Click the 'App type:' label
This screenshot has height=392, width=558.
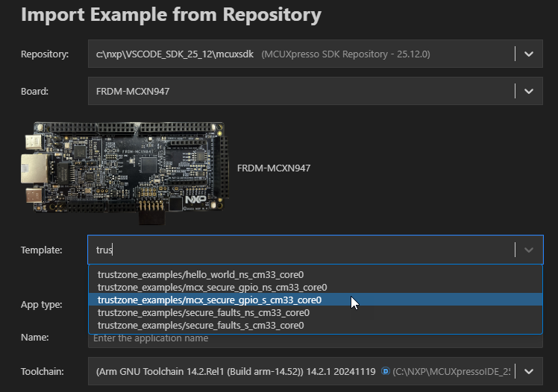(42, 305)
